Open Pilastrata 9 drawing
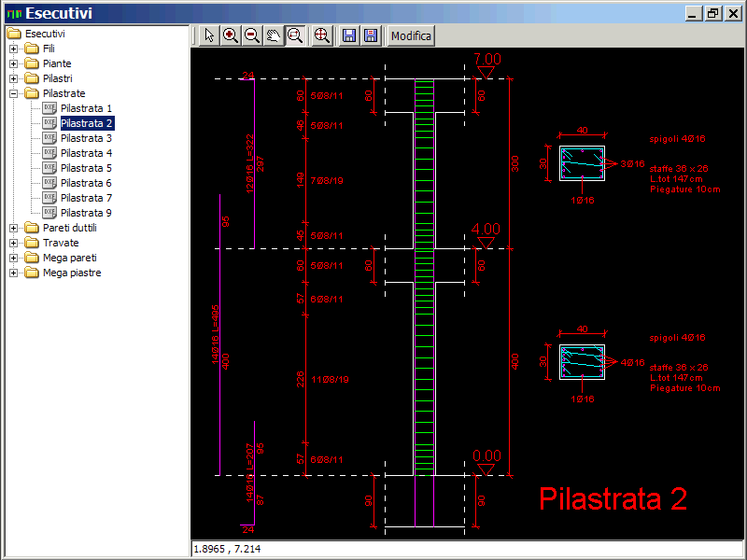 pyautogui.click(x=86, y=213)
